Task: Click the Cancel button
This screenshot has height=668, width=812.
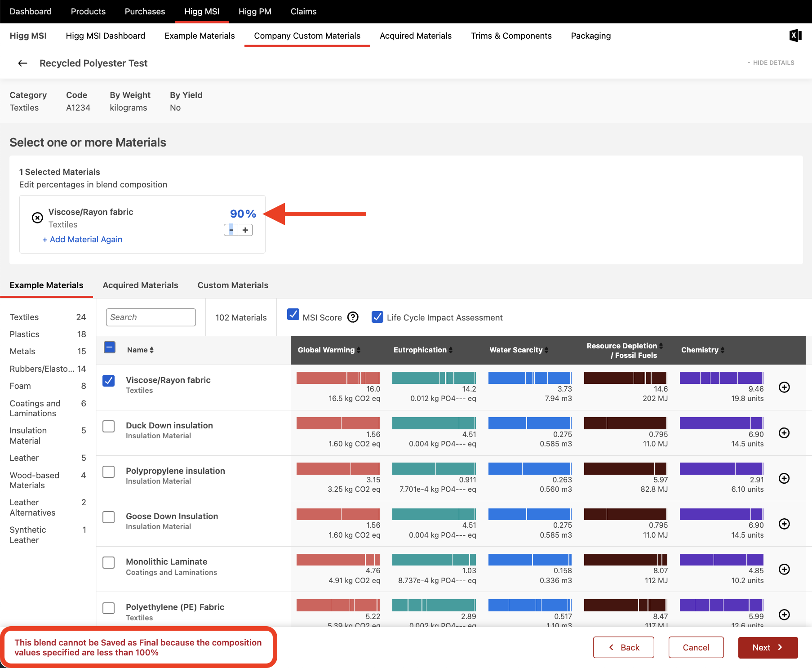Action: pyautogui.click(x=696, y=647)
